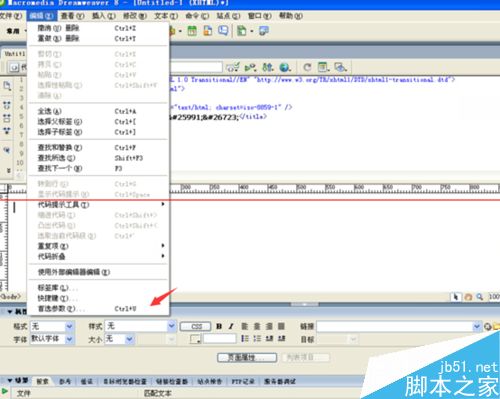Expand the 重复项 submenu
This screenshot has height=399, width=500.
pyautogui.click(x=98, y=246)
